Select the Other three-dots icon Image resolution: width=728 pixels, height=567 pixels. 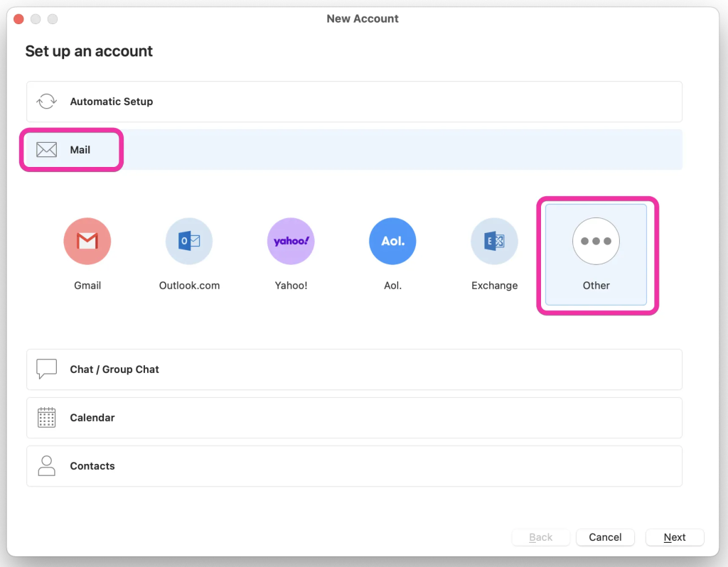(x=596, y=242)
